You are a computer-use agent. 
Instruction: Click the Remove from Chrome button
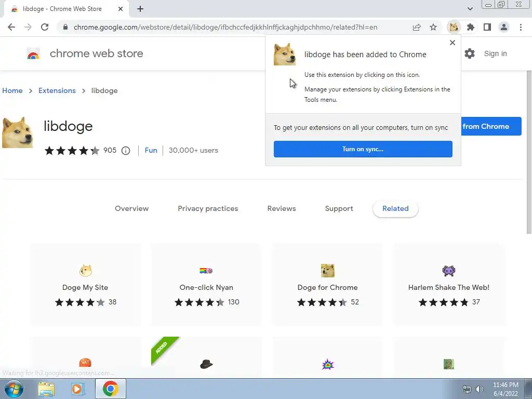pos(490,126)
